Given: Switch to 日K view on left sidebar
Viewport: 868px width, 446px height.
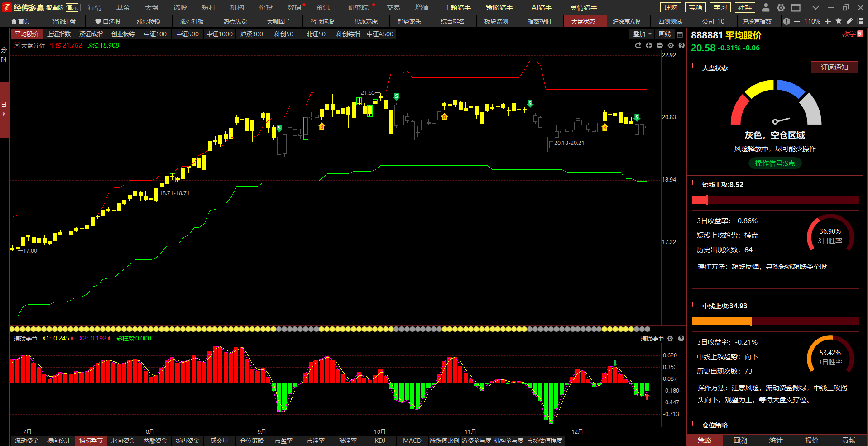Looking at the screenshot, I should coord(4,109).
